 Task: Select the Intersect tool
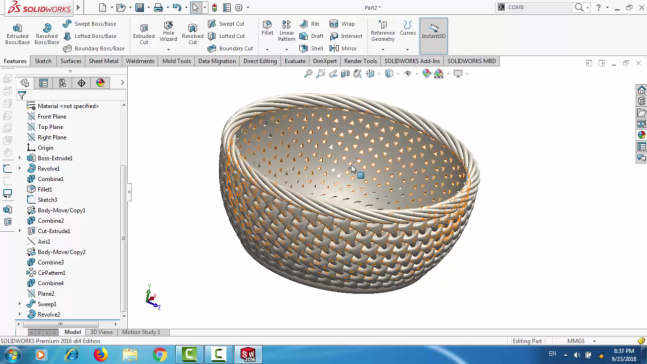click(x=346, y=36)
